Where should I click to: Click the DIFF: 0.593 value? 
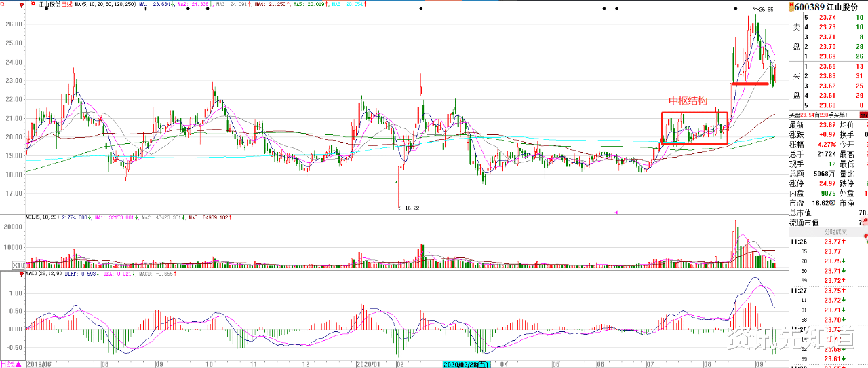tap(81, 274)
